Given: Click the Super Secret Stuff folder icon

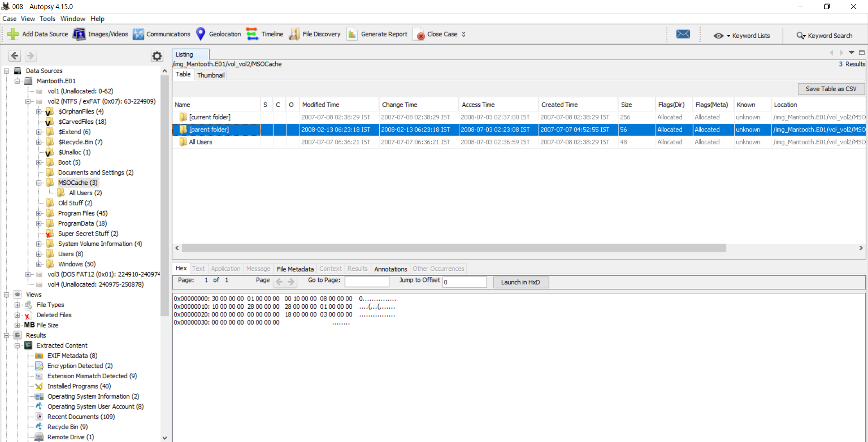Looking at the screenshot, I should click(50, 234).
